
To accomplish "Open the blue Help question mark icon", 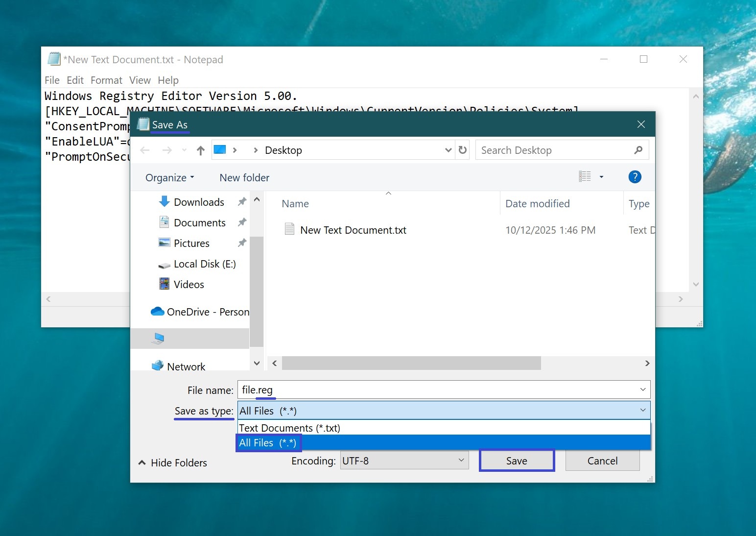I will point(635,177).
